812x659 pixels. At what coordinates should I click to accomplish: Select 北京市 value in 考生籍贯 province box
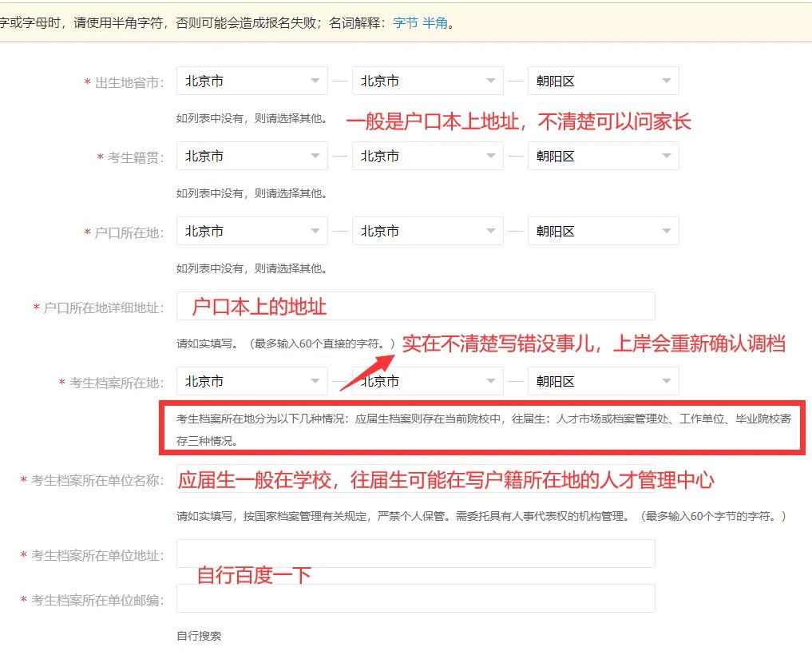point(240,156)
